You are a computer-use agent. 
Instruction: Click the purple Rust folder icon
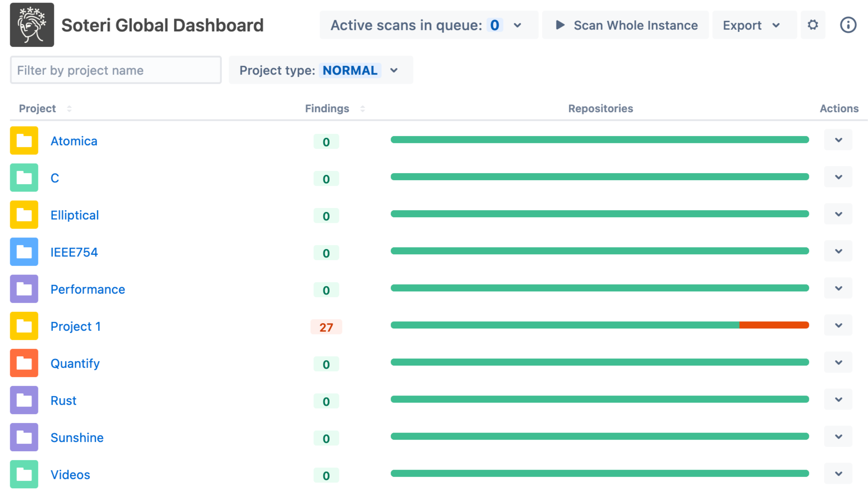click(x=24, y=400)
